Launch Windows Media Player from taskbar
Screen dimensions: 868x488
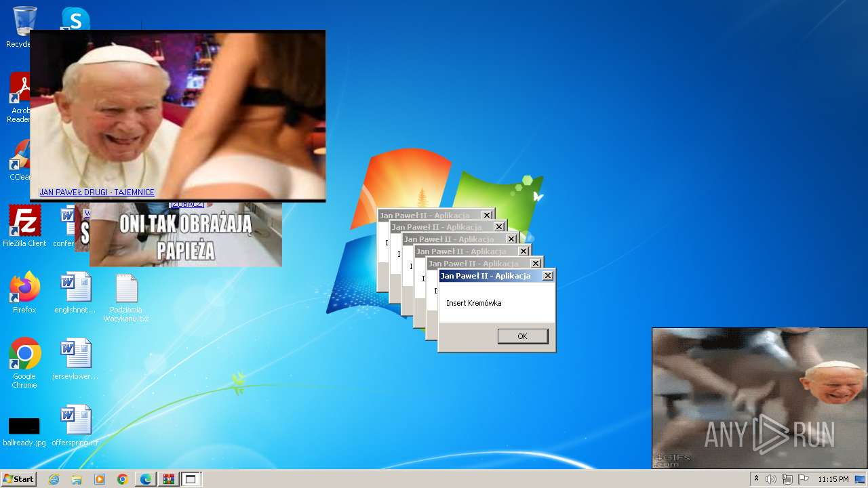pos(100,479)
